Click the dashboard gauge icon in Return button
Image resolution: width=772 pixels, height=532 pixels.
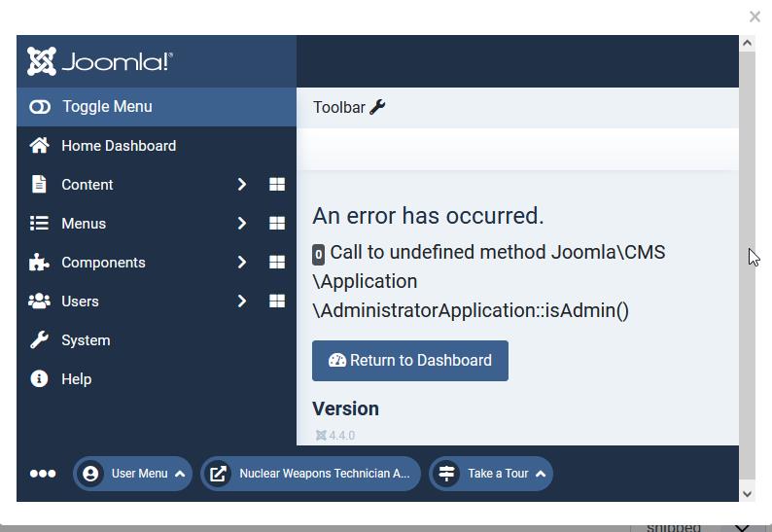click(337, 360)
